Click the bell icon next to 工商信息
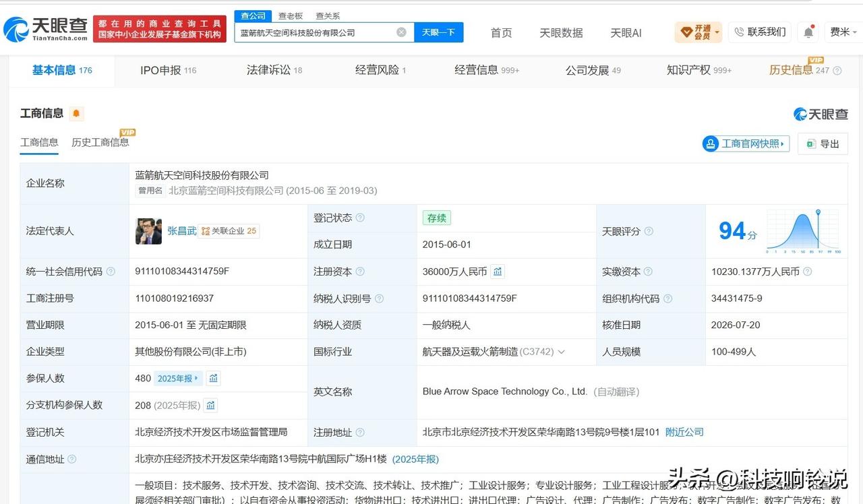This screenshot has height=504, width=863. pyautogui.click(x=76, y=113)
